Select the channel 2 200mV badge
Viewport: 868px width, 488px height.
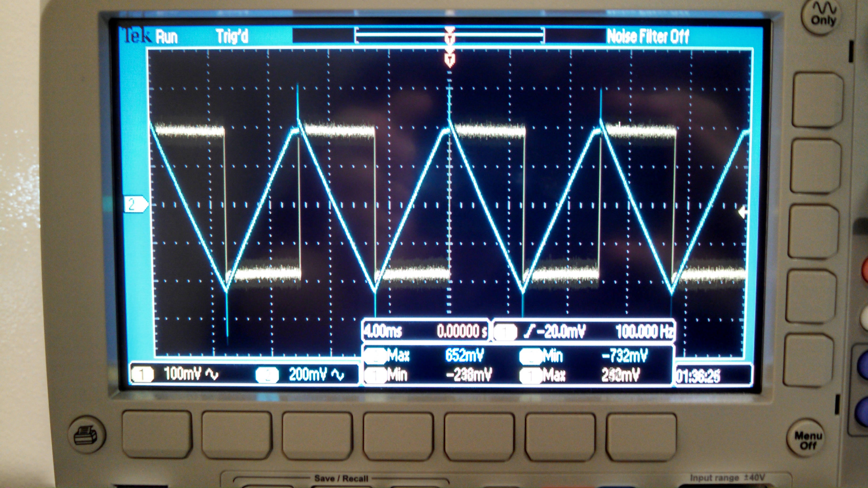point(267,375)
